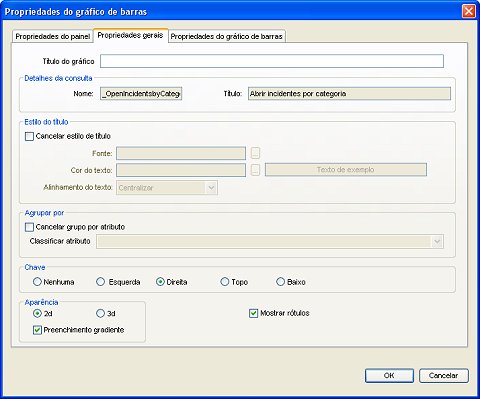The image size is (480, 399).
Task: Select the Propriedades gerais tab
Action: (x=130, y=35)
